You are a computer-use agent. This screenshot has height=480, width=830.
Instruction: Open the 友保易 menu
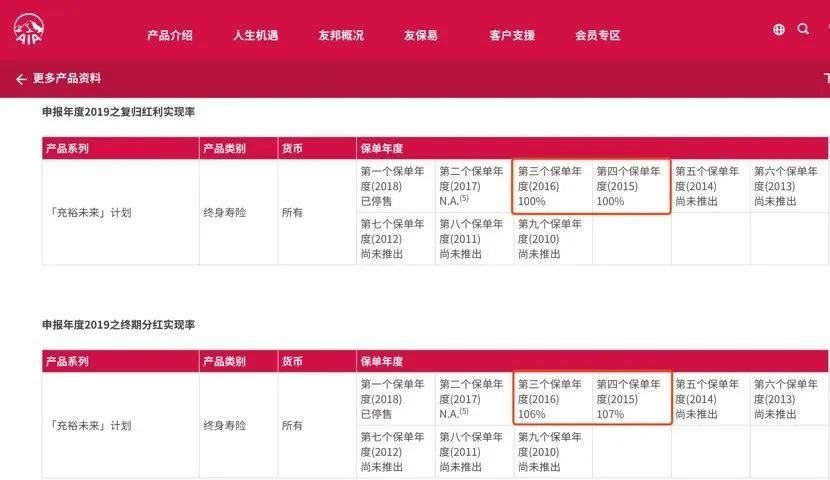coord(421,35)
